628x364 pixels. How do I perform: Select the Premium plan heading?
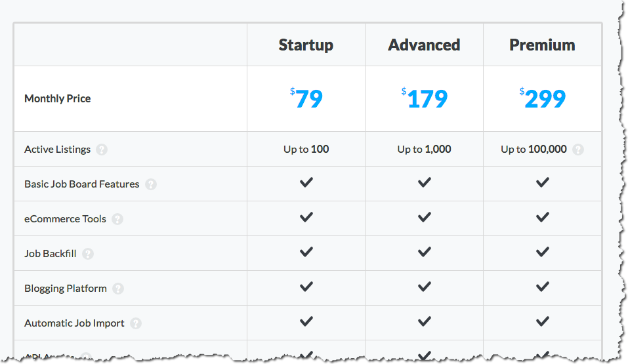point(542,45)
